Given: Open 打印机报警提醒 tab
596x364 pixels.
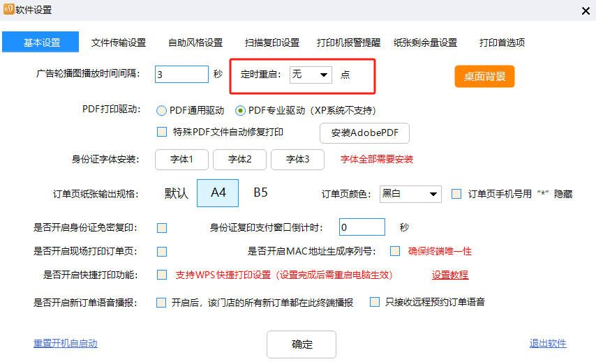Looking at the screenshot, I should click(x=348, y=43).
